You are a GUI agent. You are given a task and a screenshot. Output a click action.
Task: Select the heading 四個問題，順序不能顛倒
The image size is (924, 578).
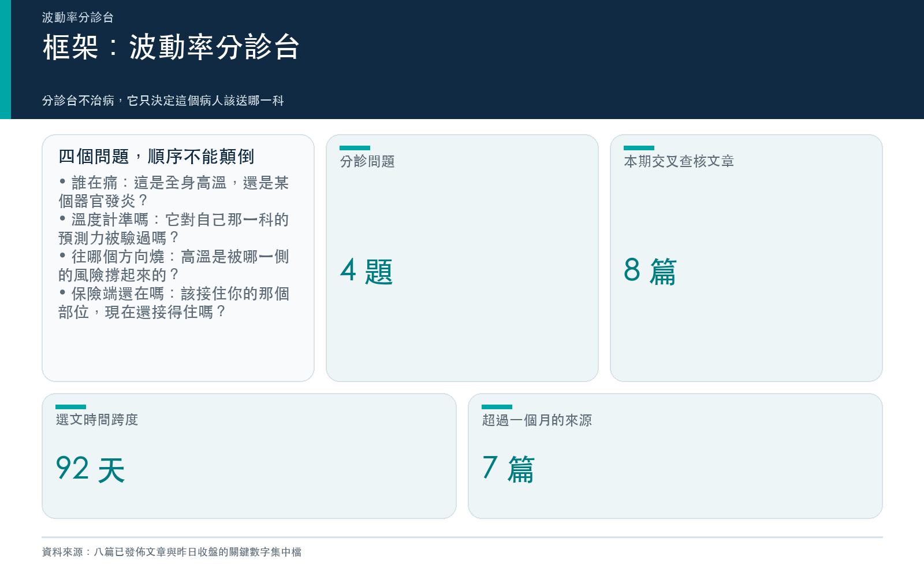coord(156,156)
